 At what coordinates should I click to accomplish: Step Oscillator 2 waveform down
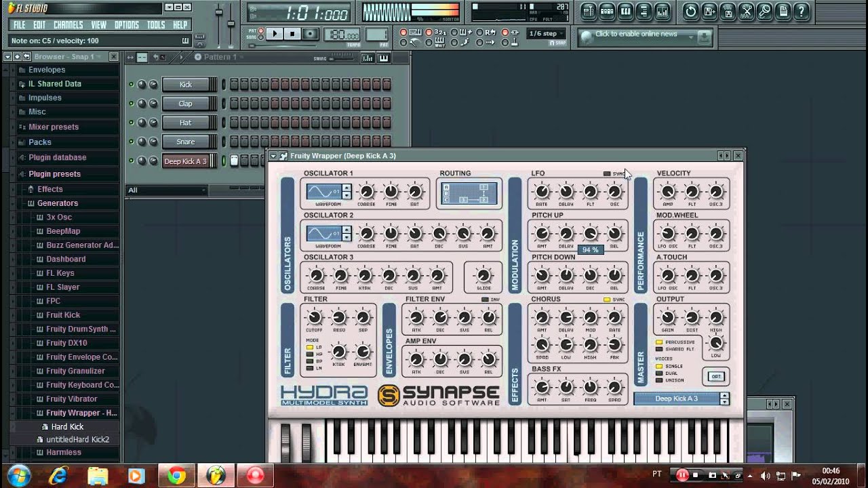[347, 238]
